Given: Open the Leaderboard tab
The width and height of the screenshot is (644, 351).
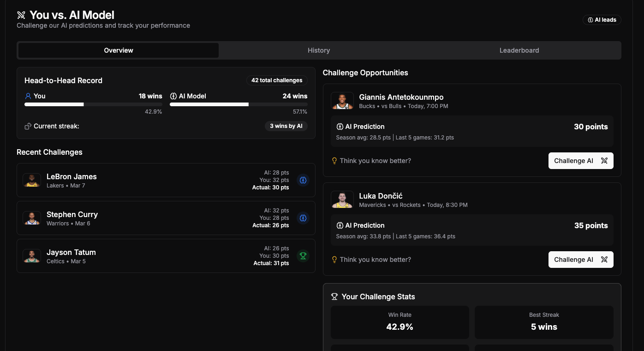Looking at the screenshot, I should tap(519, 50).
